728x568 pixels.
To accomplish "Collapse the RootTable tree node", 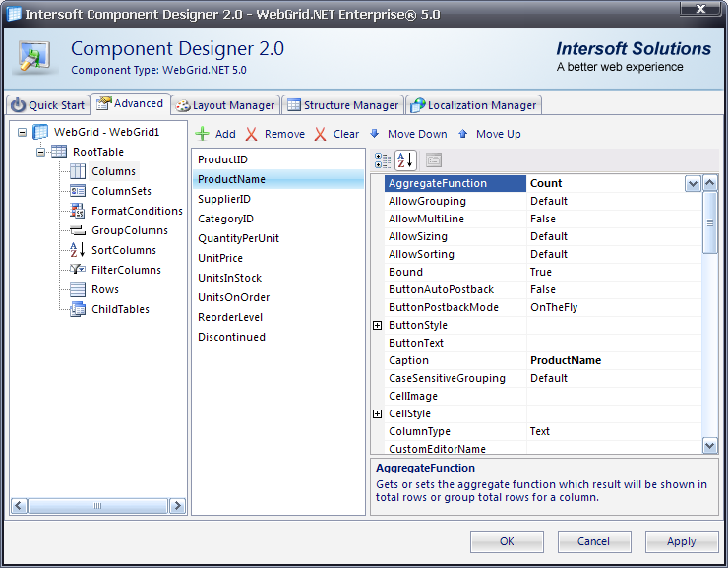I will (x=41, y=152).
